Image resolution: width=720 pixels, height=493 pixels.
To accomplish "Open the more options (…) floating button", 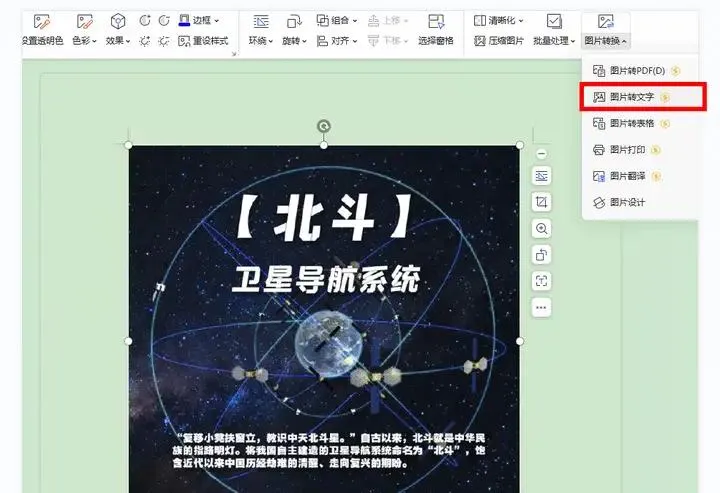I will click(541, 308).
